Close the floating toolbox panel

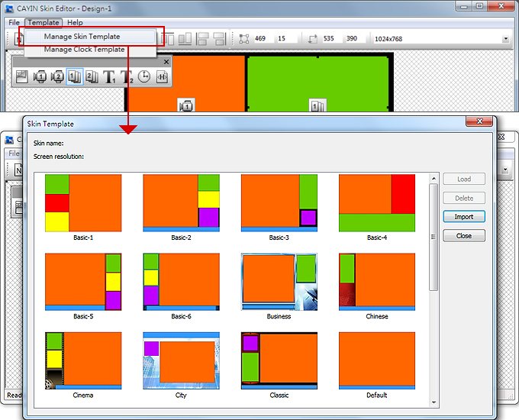coord(166,62)
